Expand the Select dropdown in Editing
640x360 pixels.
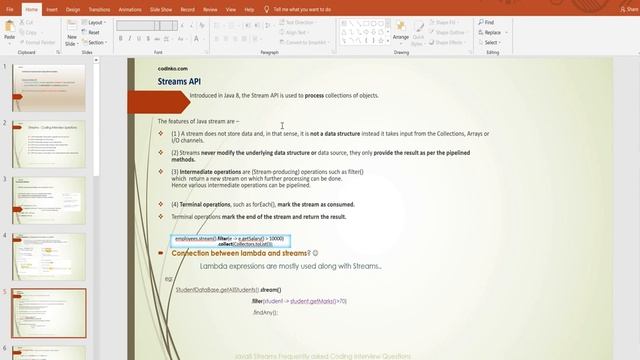490,42
